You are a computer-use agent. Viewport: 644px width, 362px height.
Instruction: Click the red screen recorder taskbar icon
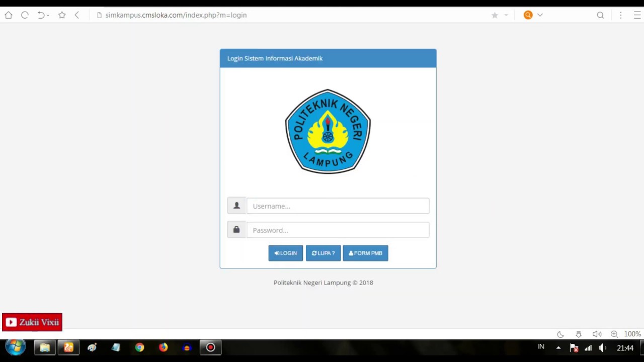click(210, 347)
